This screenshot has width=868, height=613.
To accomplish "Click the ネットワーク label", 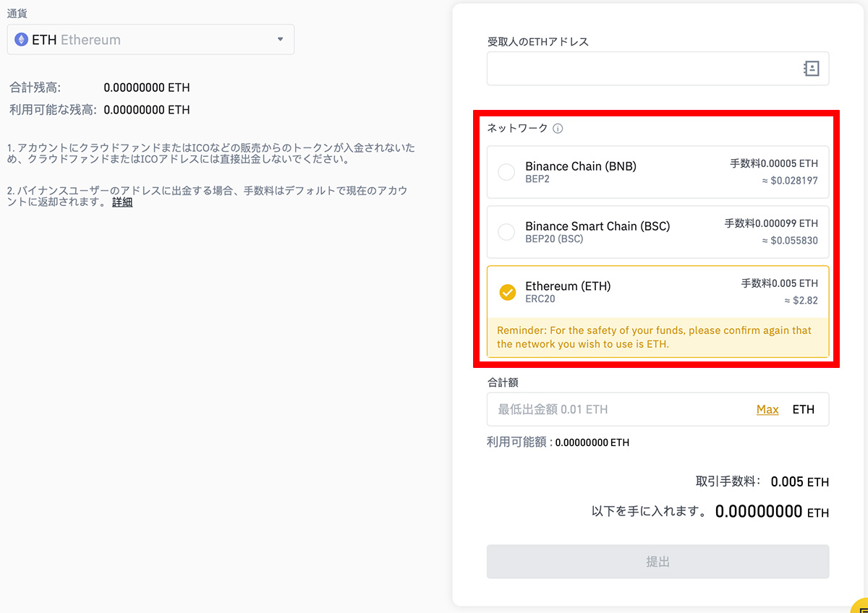I will [x=517, y=129].
